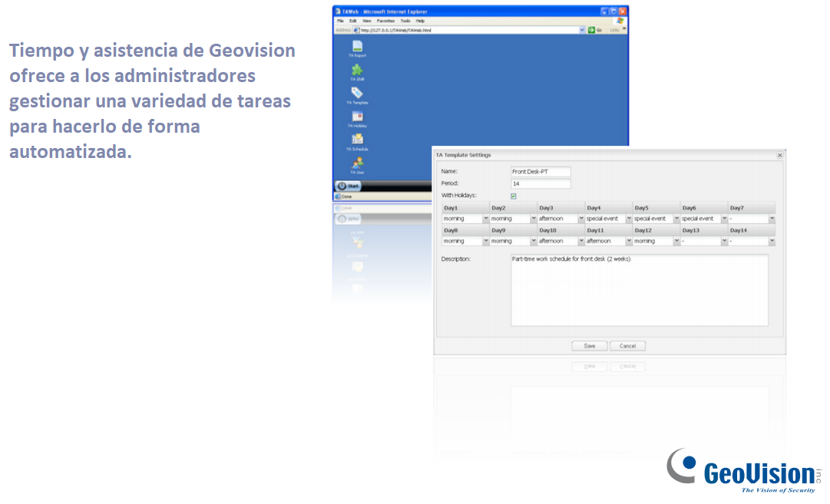Expand the Day7 shift dropdown
The width and height of the screenshot is (830, 504).
(x=772, y=219)
